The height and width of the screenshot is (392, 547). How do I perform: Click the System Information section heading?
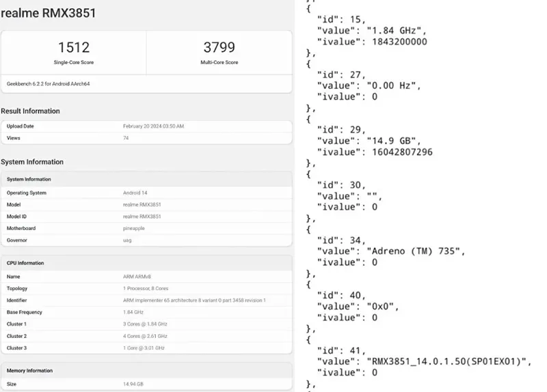point(32,162)
